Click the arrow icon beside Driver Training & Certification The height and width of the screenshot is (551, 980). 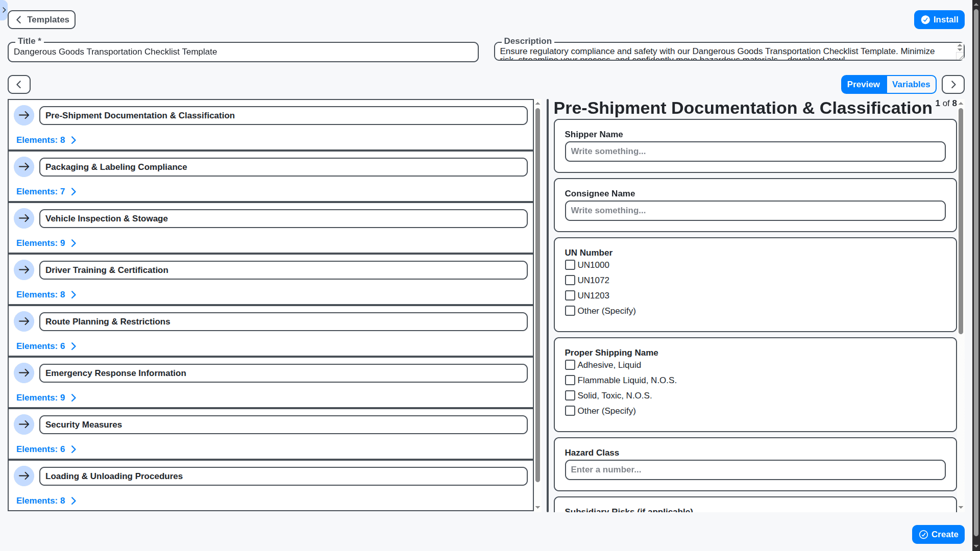[x=24, y=270]
